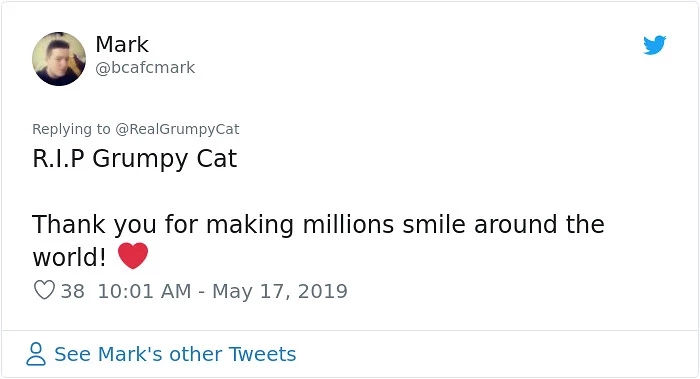Select the word millions in tweet
The image size is (700, 379).
pyautogui.click(x=348, y=224)
